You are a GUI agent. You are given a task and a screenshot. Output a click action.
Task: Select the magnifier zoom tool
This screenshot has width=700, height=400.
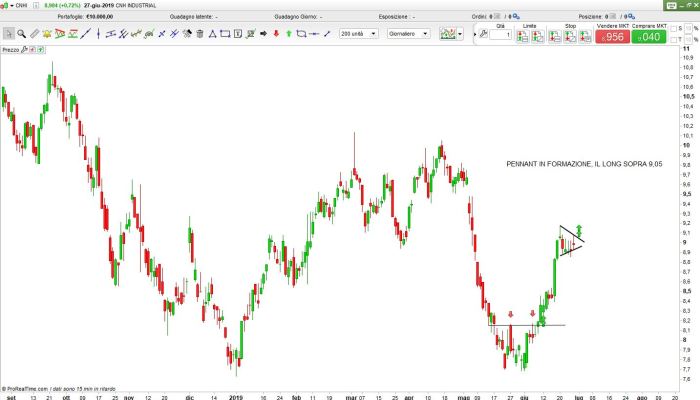[x=21, y=33]
